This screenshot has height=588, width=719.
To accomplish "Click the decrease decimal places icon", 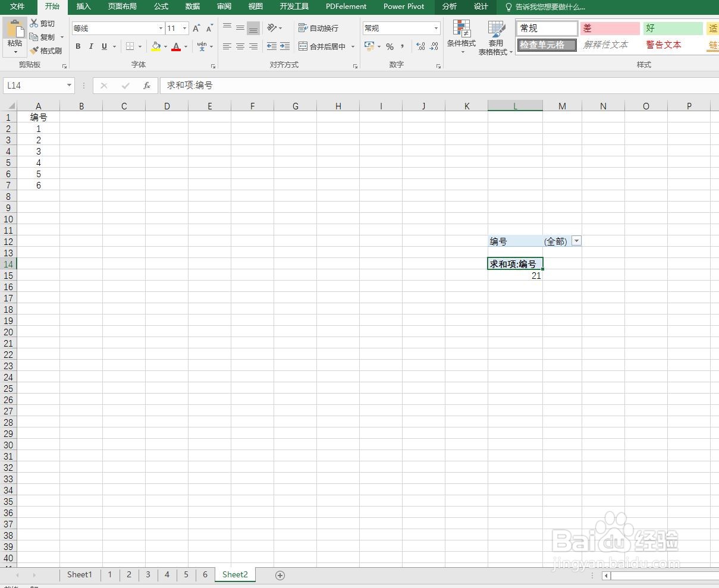I will click(434, 46).
